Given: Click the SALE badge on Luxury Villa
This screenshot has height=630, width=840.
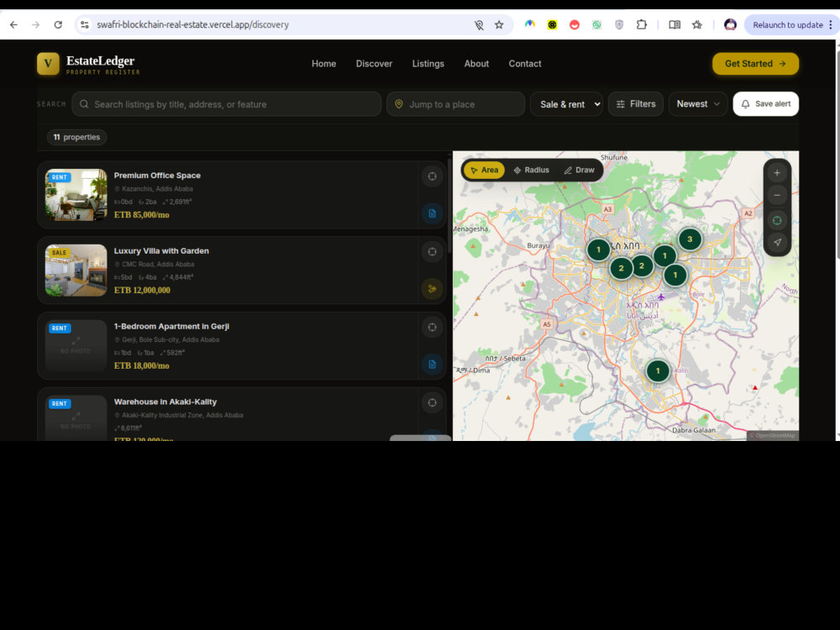Looking at the screenshot, I should click(x=59, y=253).
